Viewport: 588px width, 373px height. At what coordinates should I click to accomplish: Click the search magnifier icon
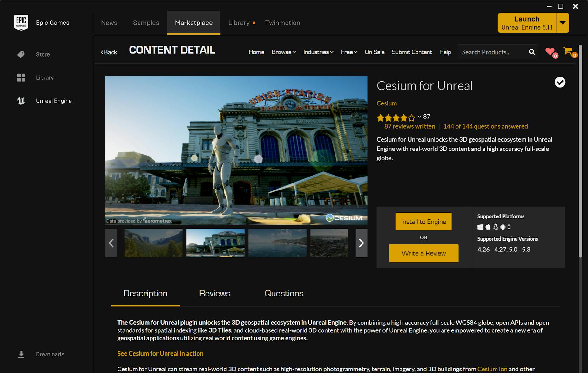coord(532,52)
